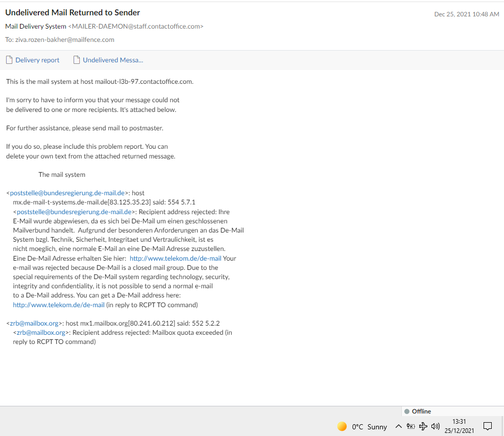
Task: Open zrb@mailbox.org link before Mailbox quota exceeded
Action: point(41,332)
